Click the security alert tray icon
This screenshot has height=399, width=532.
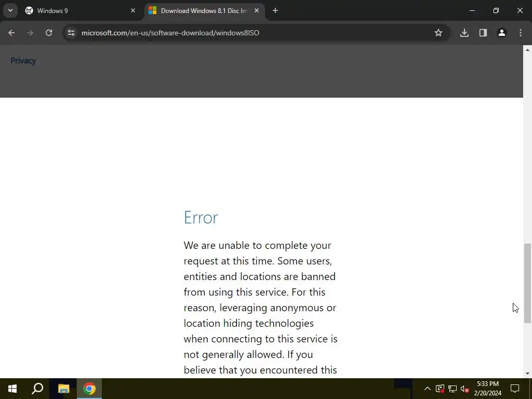[440, 389]
